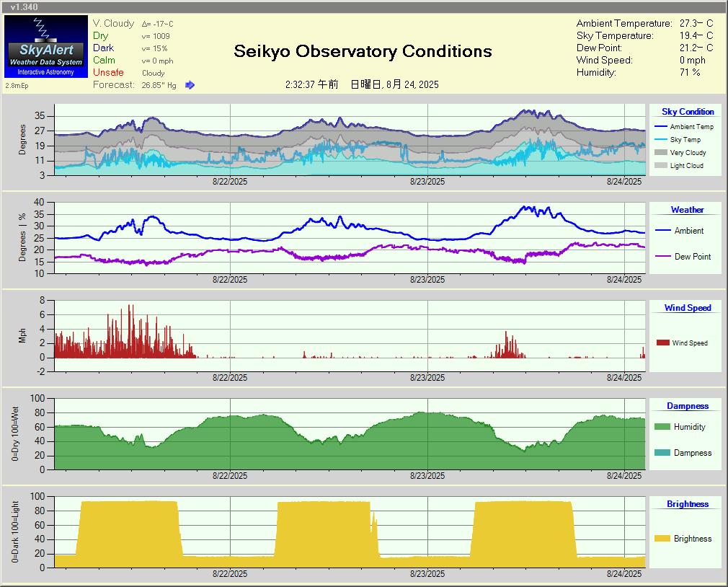Click the Sky Temperature value 19.4 C

click(696, 35)
